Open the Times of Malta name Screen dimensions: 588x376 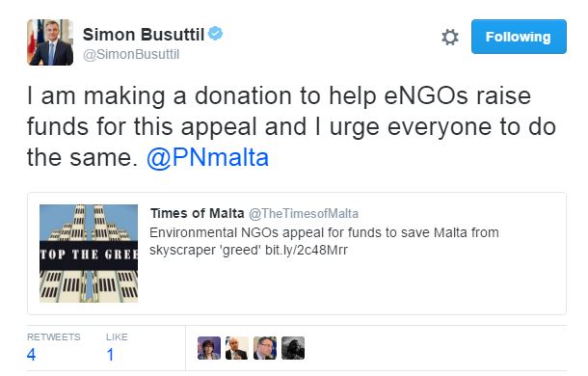tap(198, 213)
